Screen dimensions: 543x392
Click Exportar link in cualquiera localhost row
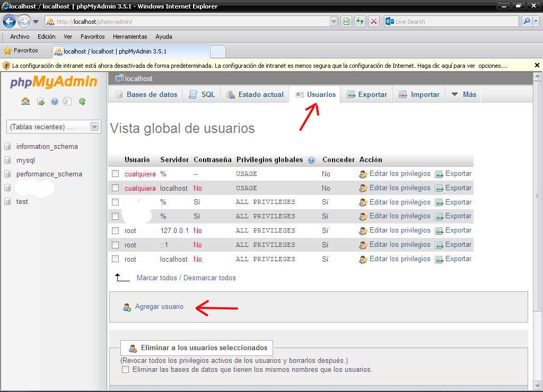click(x=458, y=188)
